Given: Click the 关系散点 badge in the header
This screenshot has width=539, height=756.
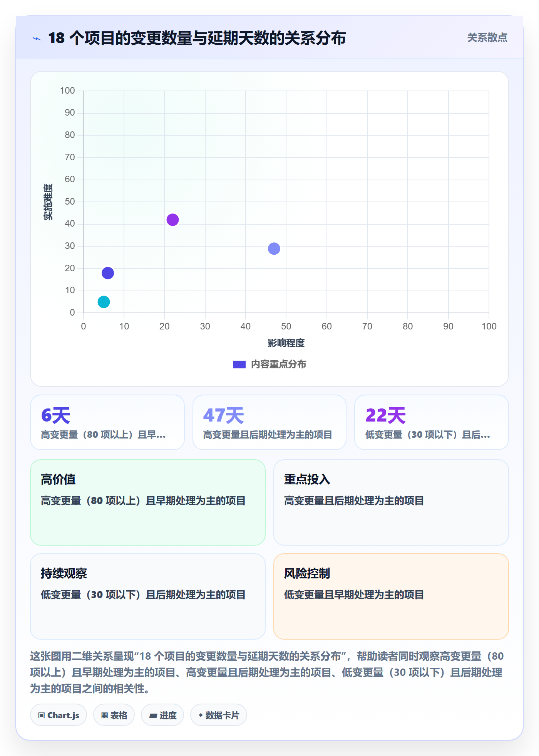Looking at the screenshot, I should [x=487, y=38].
